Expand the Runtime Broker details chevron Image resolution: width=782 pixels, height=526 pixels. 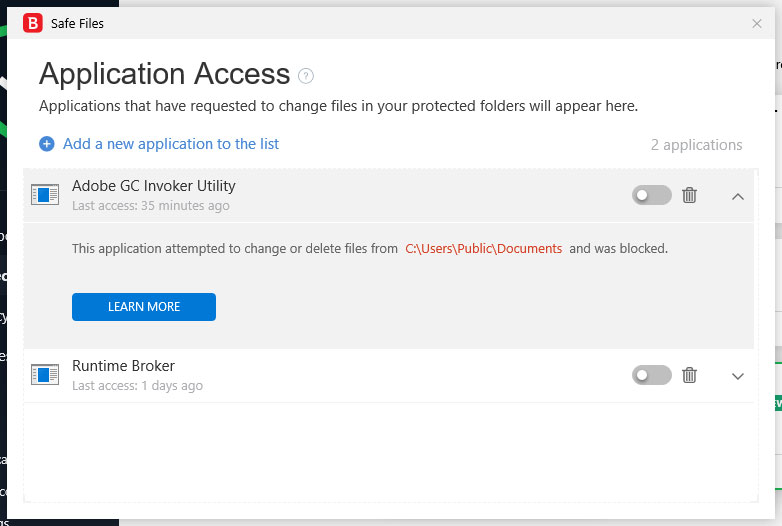click(x=738, y=376)
